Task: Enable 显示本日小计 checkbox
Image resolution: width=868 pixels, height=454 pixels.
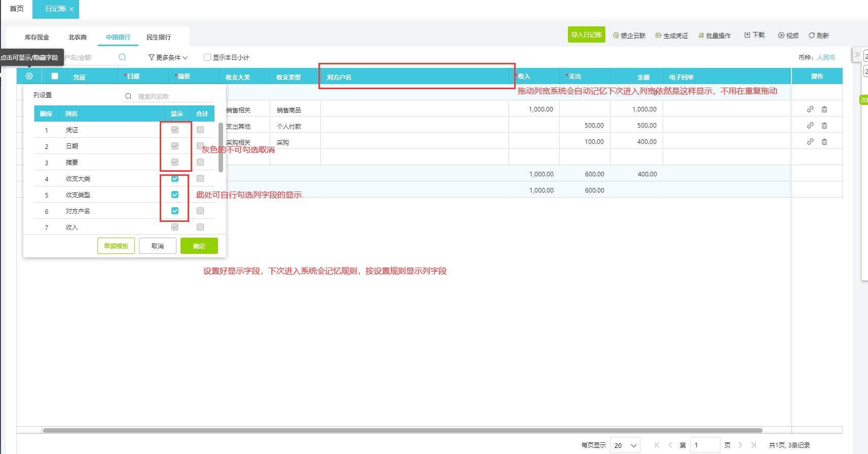Action: [207, 57]
